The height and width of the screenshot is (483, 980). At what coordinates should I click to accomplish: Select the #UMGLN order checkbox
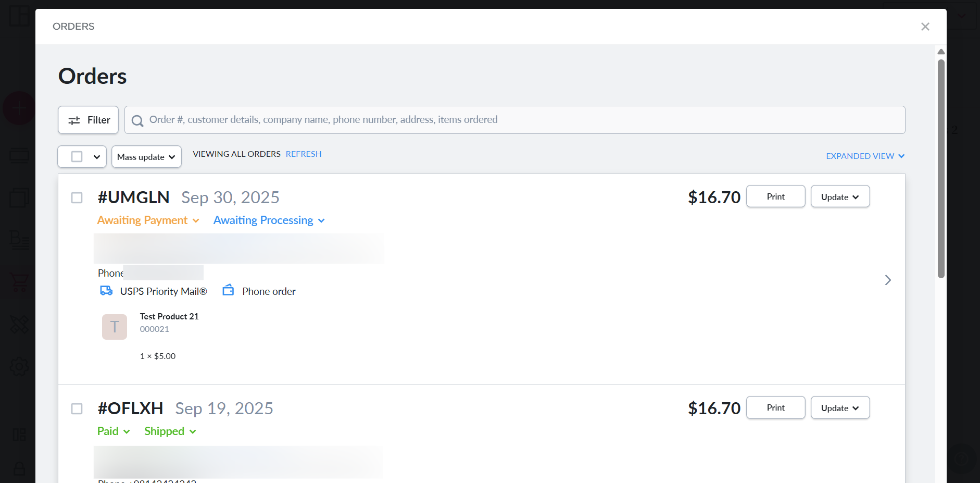coord(77,198)
